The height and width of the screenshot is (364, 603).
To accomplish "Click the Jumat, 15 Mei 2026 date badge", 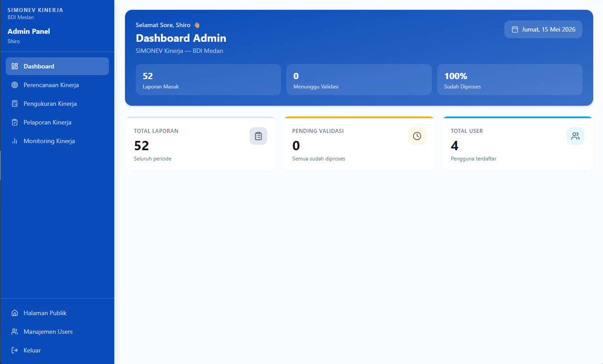I will point(543,29).
